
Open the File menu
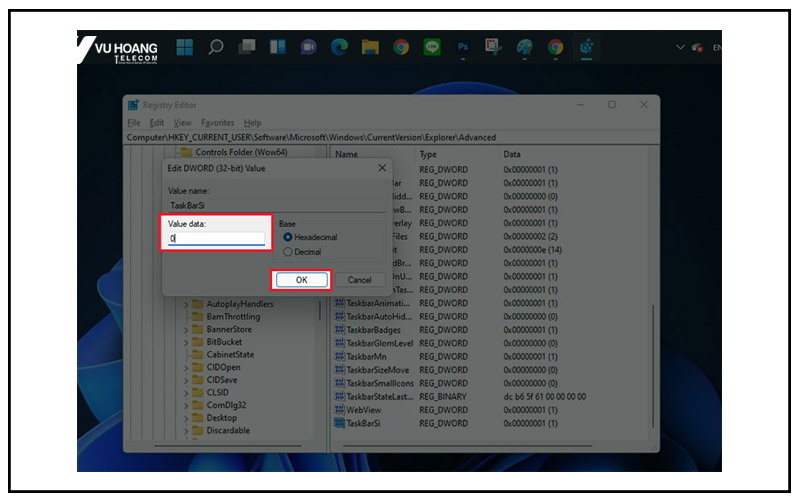click(x=134, y=122)
